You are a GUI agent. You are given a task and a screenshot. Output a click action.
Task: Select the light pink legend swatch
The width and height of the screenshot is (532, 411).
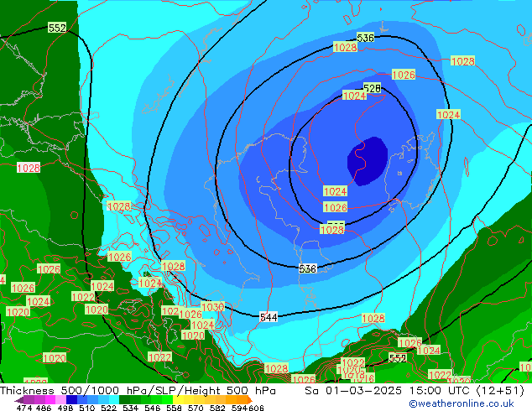60,399
